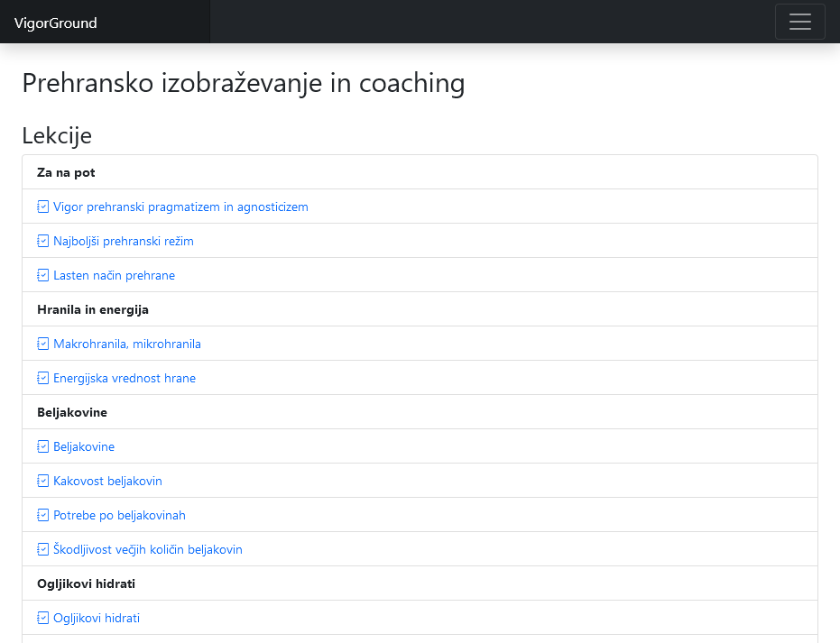Open Škodljivost večjih količin beljakovin lesson
The width and height of the screenshot is (840, 643).
point(148,549)
